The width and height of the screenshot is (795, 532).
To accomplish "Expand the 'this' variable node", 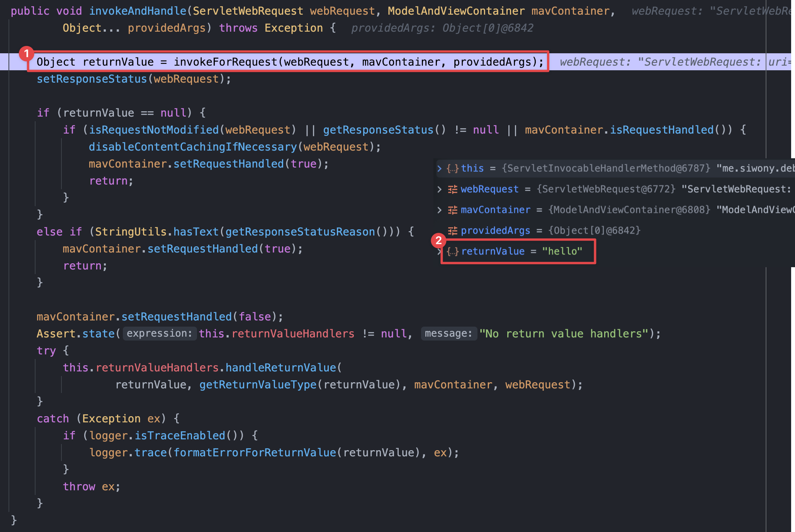I will [439, 168].
